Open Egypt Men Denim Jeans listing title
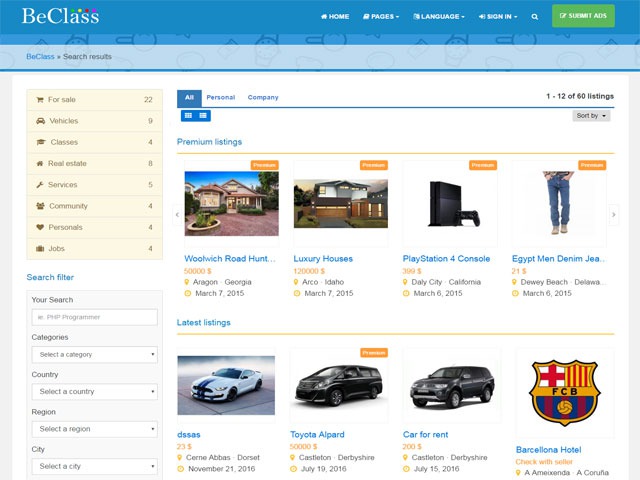The image size is (640, 480). coord(558,258)
